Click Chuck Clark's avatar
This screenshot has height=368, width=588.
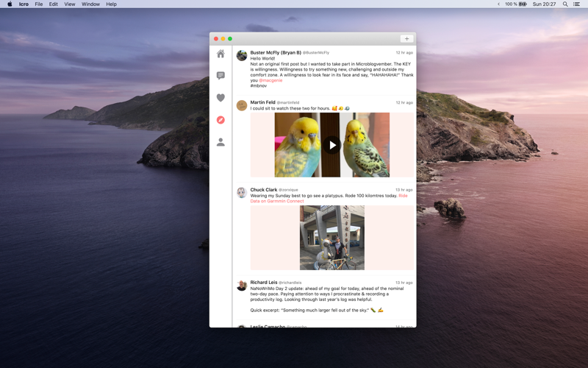(x=241, y=193)
